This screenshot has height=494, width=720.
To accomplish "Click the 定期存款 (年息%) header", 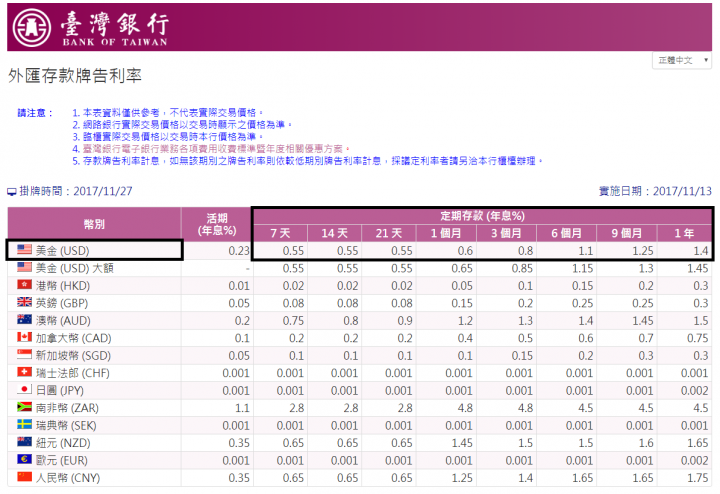I will click(482, 215).
